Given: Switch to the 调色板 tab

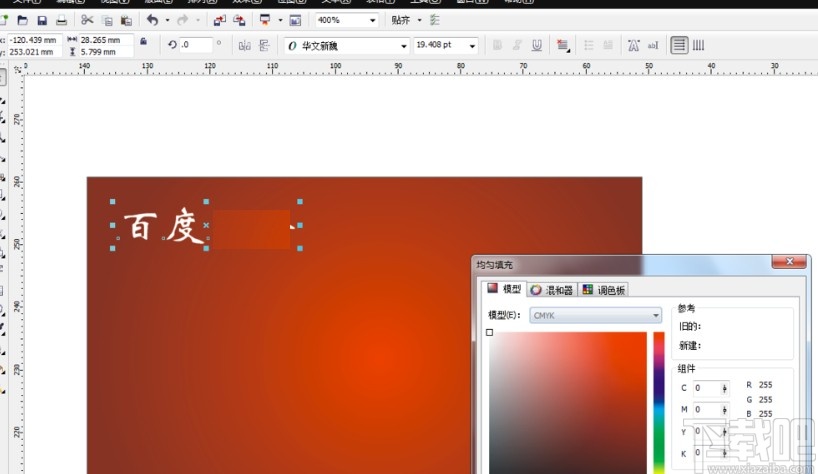Looking at the screenshot, I should pyautogui.click(x=604, y=290).
